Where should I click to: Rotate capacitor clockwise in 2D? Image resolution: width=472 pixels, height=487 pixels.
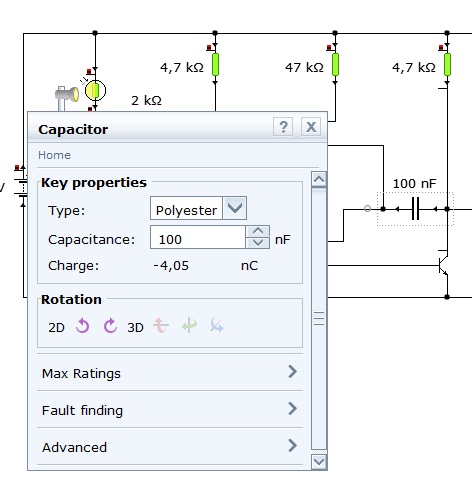pyautogui.click(x=110, y=326)
